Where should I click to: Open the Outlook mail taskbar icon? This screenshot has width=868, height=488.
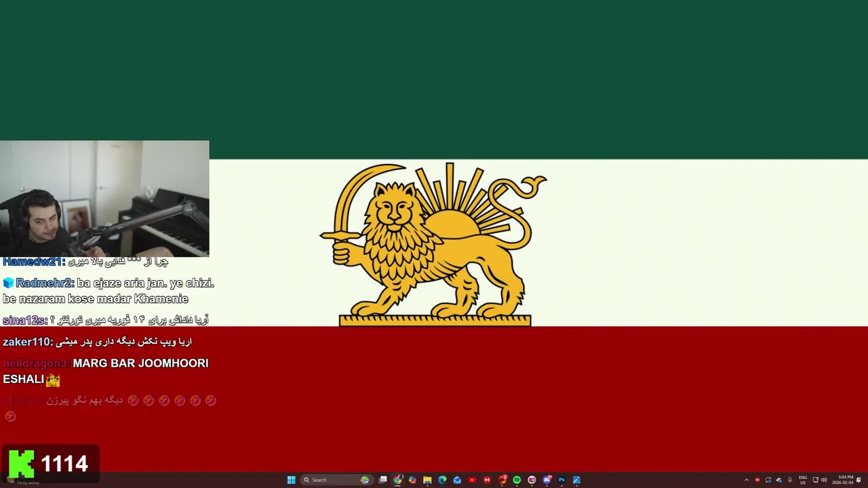pyautogui.click(x=457, y=480)
